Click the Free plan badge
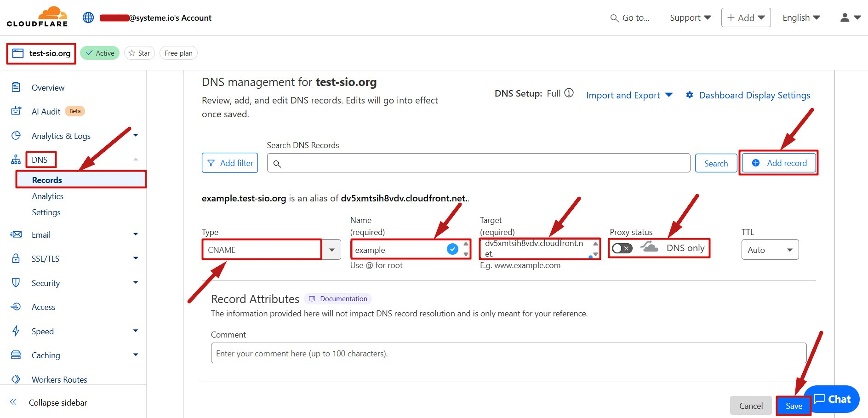Screen dimensions: 868x418 (178, 53)
